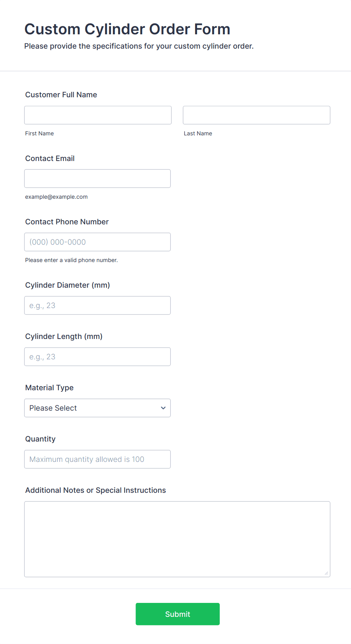This screenshot has width=351, height=644.
Task: Click the Contact Phone Number field
Action: tap(97, 242)
